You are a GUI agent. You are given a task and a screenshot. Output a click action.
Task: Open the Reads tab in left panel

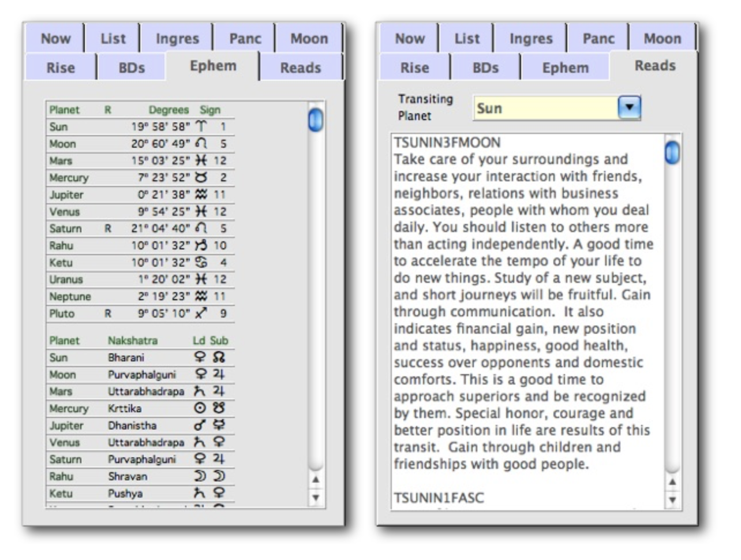pos(300,68)
